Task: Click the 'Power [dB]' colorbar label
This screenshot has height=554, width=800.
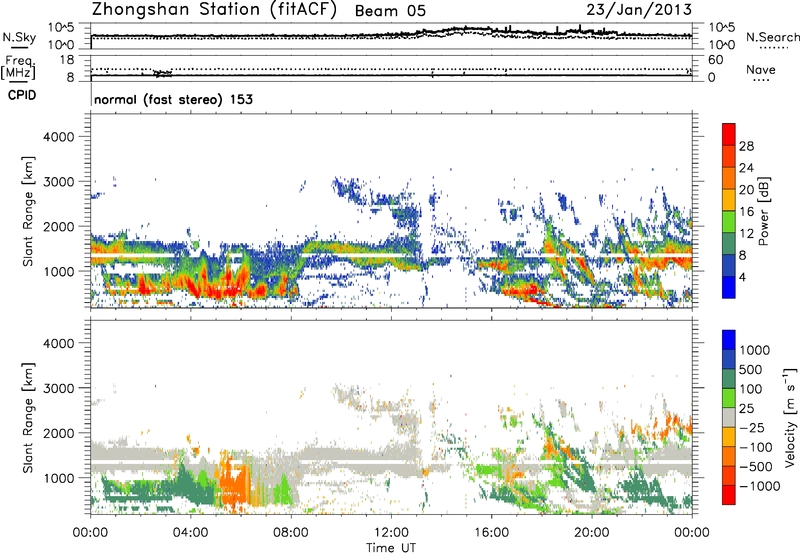Action: 763,211
